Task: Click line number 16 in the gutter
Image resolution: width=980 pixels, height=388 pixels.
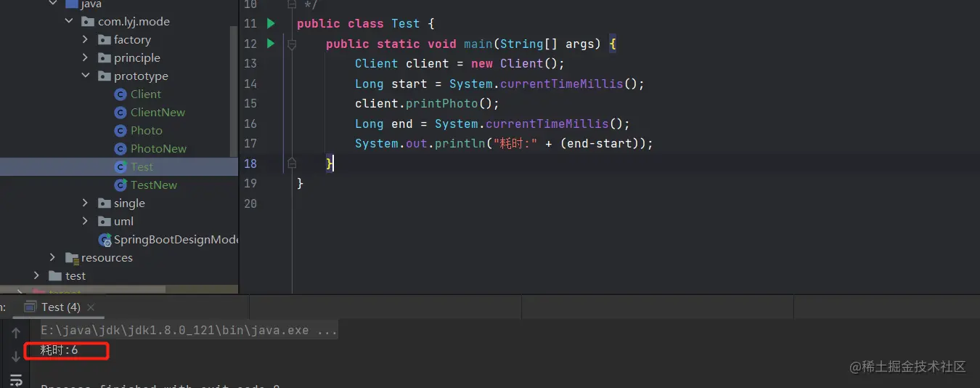Action: pyautogui.click(x=250, y=124)
